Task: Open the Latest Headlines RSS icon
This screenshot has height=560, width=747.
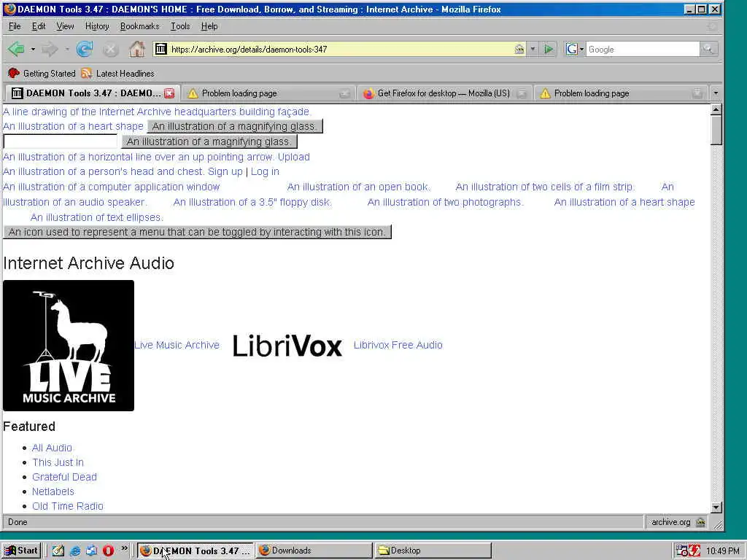Action: point(86,74)
